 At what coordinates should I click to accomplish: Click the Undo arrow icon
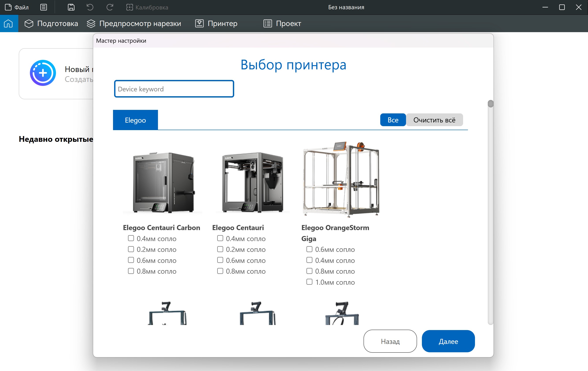pos(90,7)
